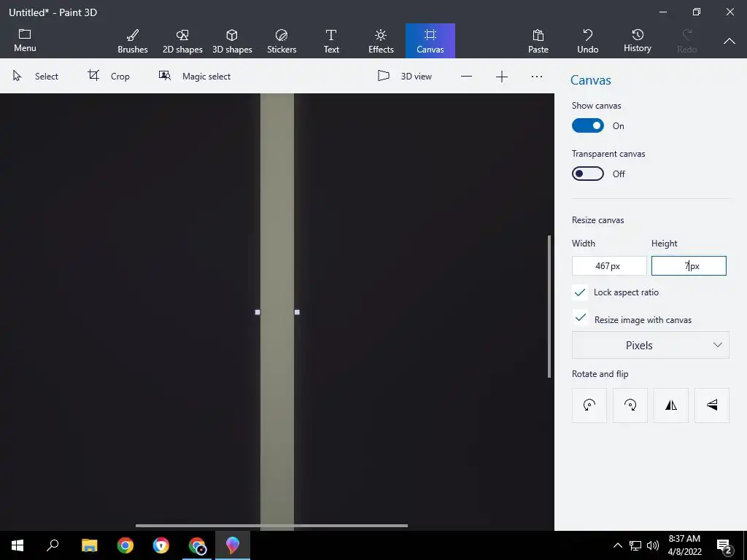747x560 pixels.
Task: Open the History panel
Action: click(638, 41)
